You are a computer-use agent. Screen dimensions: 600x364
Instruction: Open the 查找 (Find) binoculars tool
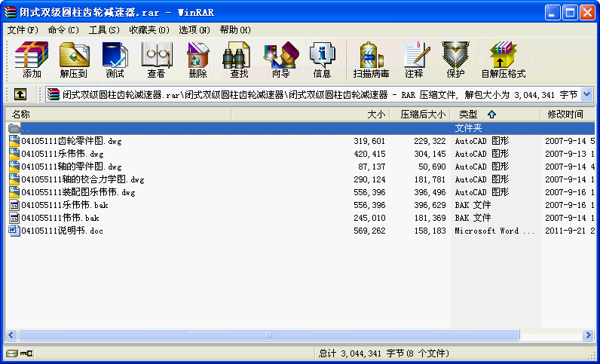239,60
